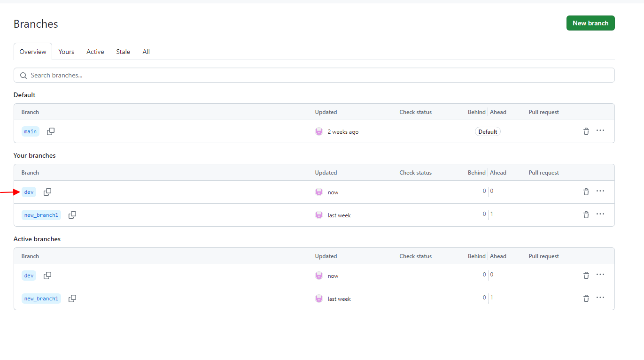
Task: Copy new_branch1 name under Your branches
Action: tap(72, 215)
